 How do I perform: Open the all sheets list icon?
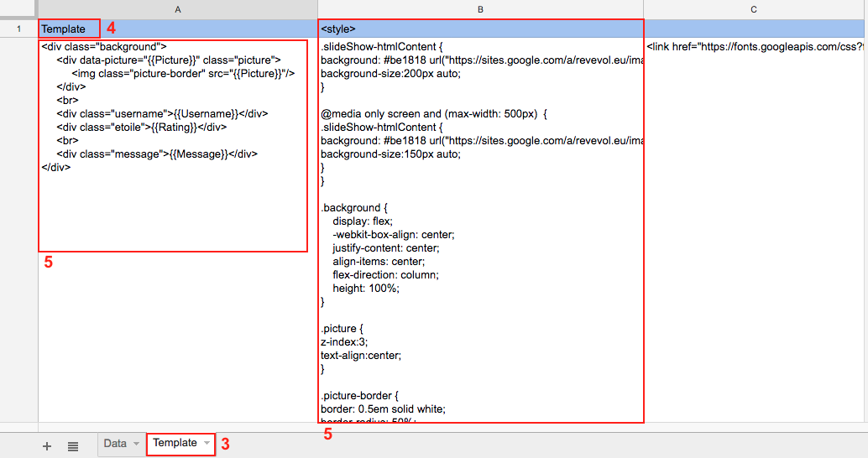coord(73,446)
